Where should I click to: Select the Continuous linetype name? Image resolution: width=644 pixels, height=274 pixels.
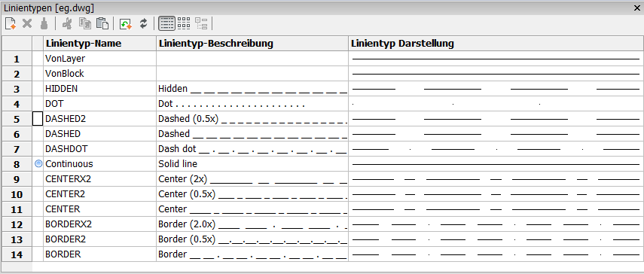coord(100,164)
